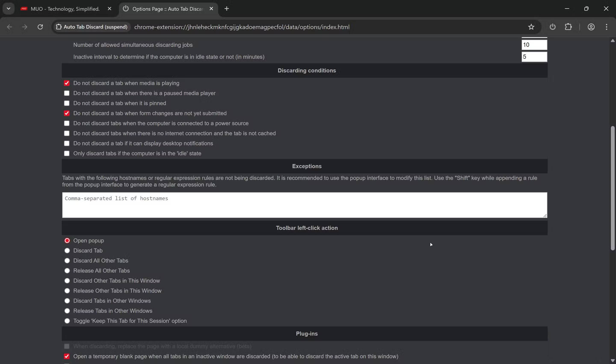
Task: Open the tab search dropdown
Action: click(x=8, y=9)
